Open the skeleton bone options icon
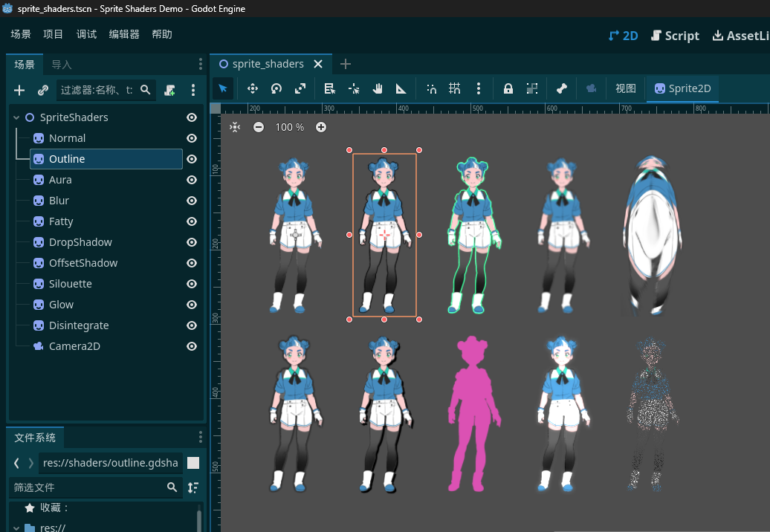Image resolution: width=770 pixels, height=532 pixels. point(562,88)
